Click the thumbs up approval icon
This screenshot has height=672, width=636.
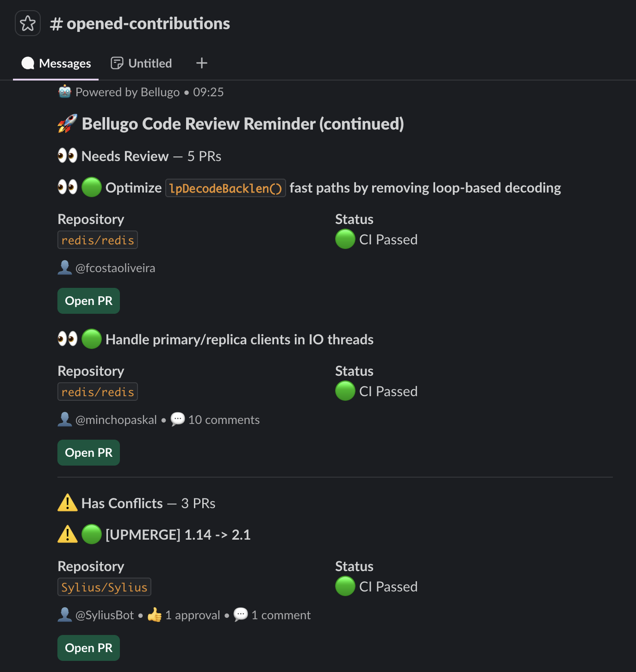tap(155, 615)
